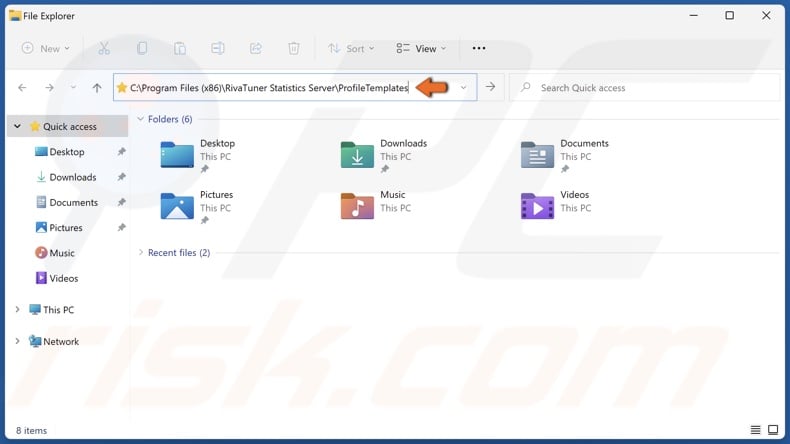The height and width of the screenshot is (444, 790).
Task: Select Downloads in the sidebar
Action: [x=73, y=177]
